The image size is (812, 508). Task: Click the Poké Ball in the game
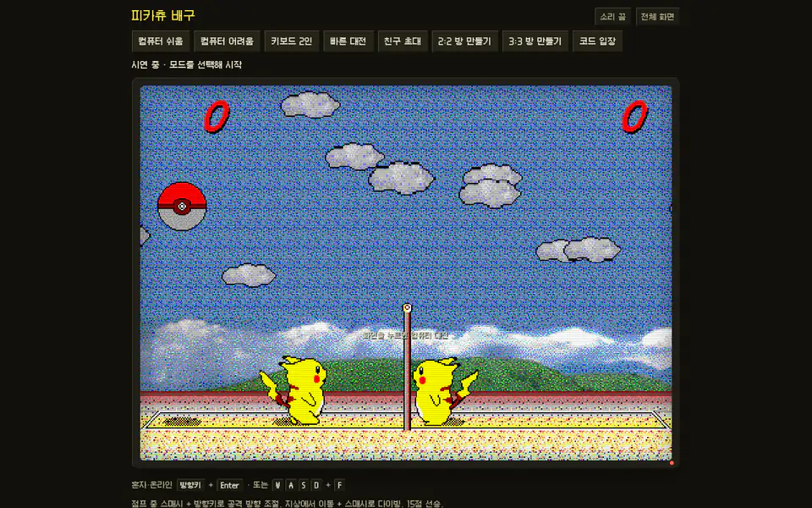182,207
